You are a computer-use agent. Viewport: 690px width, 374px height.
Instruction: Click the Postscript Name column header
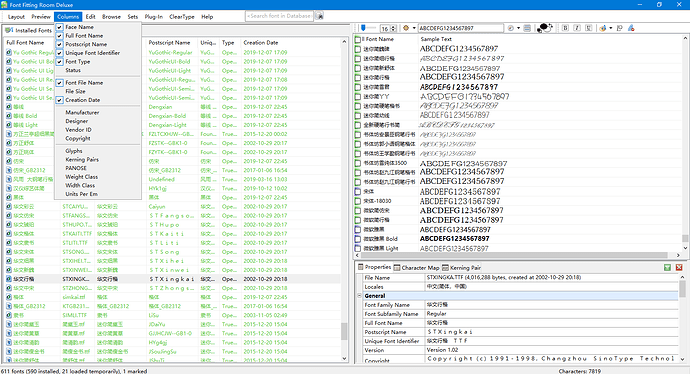170,43
